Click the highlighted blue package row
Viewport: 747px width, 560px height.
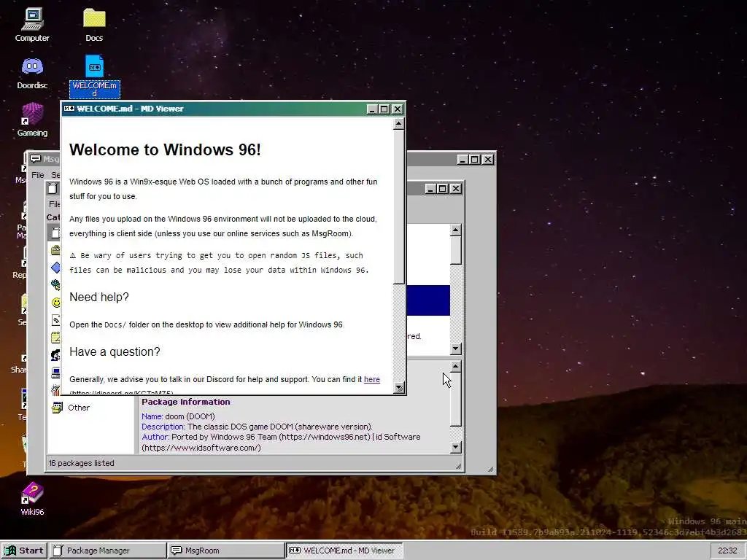[427, 300]
